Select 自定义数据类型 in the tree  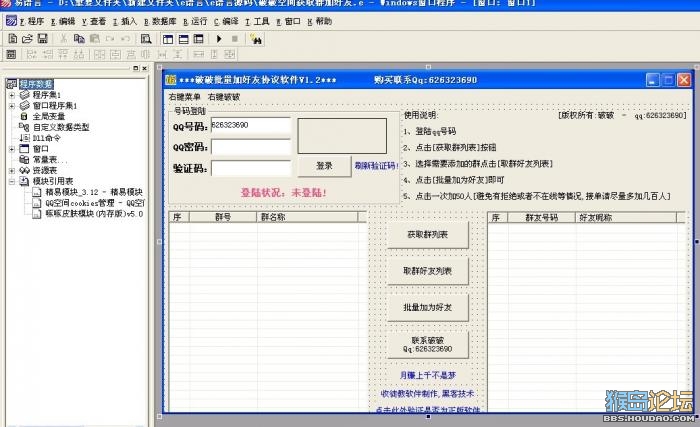coord(61,127)
